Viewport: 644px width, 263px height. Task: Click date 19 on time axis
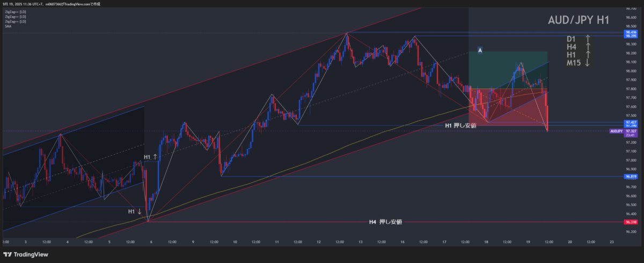tap(528, 242)
